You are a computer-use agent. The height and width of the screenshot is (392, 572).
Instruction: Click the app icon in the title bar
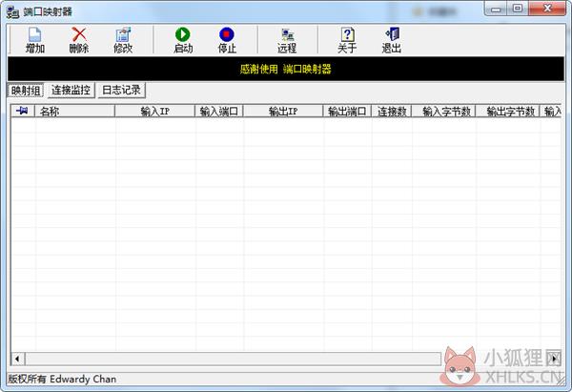click(x=12, y=12)
